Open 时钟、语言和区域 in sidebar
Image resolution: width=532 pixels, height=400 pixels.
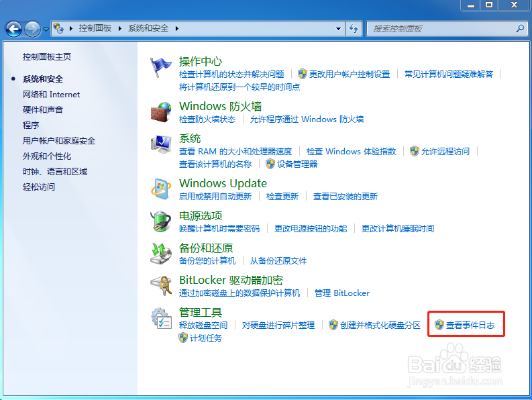(x=55, y=172)
